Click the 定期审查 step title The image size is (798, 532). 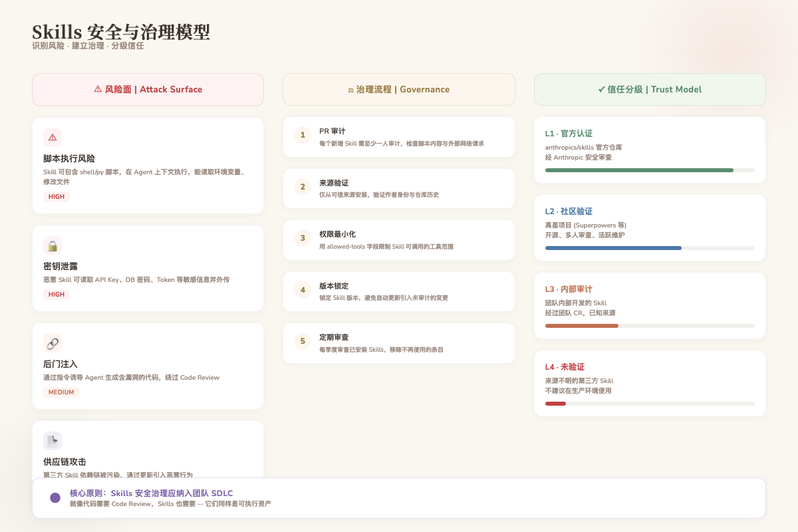334,337
